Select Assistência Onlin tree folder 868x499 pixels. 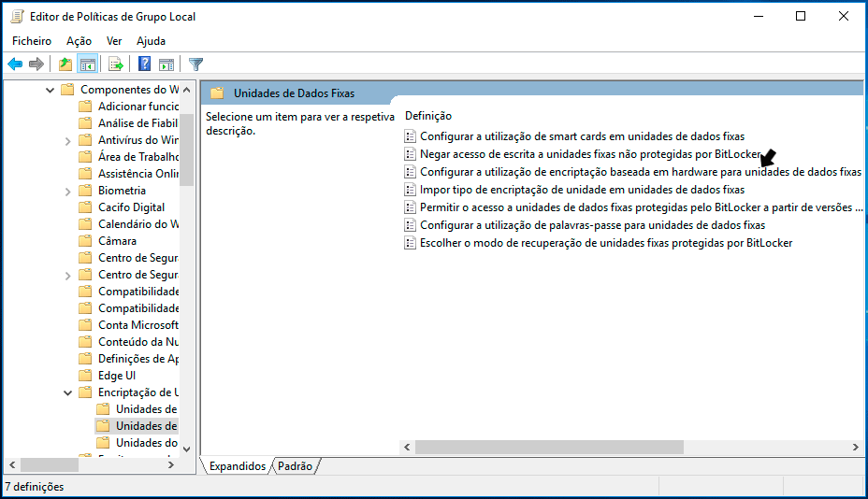tap(138, 173)
